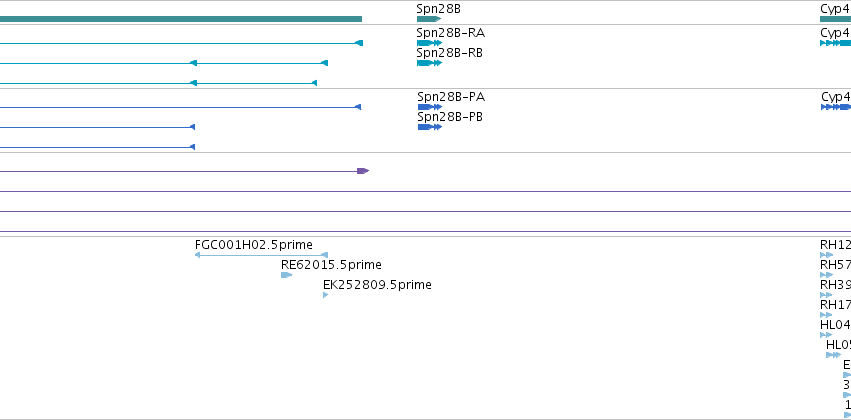Select the Spn28B-RB transcript glyph
This screenshot has height=420, width=851.
tap(429, 63)
